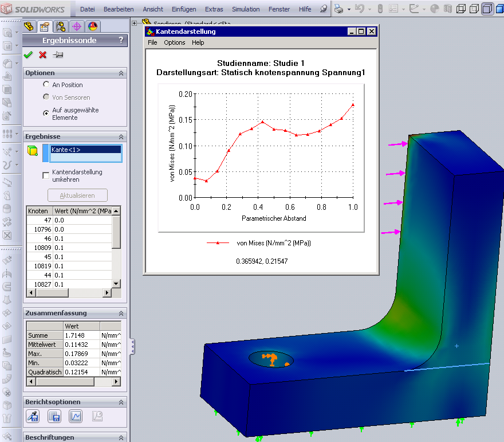Image resolution: width=504 pixels, height=442 pixels.
Task: Open the DimXpert crosshair manager tab
Action: [77, 26]
